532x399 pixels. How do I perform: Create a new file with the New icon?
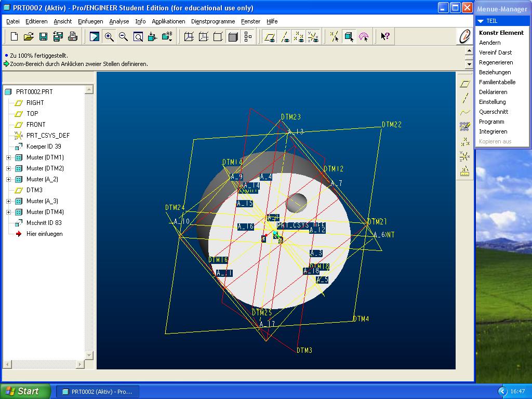pyautogui.click(x=14, y=36)
